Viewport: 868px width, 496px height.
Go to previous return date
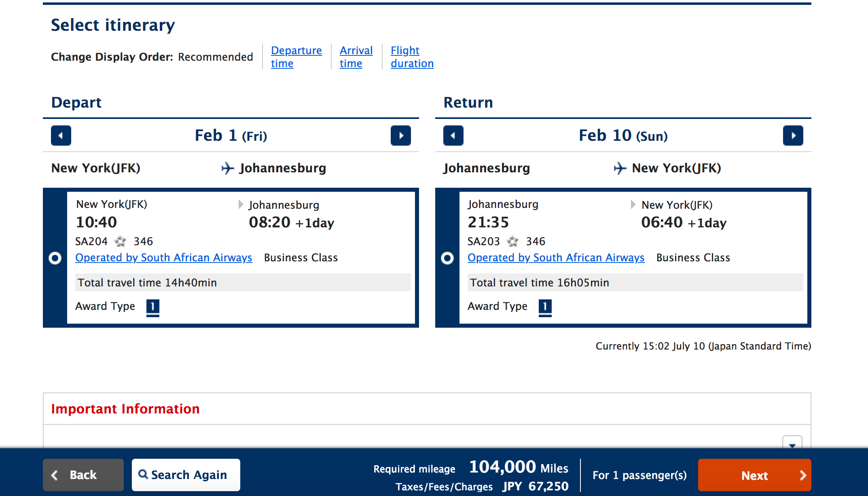453,136
